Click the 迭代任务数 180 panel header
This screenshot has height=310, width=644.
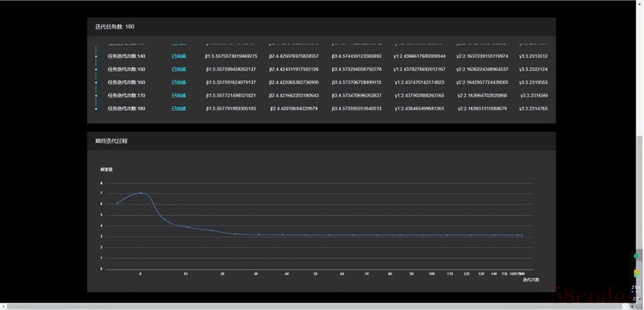tap(321, 27)
